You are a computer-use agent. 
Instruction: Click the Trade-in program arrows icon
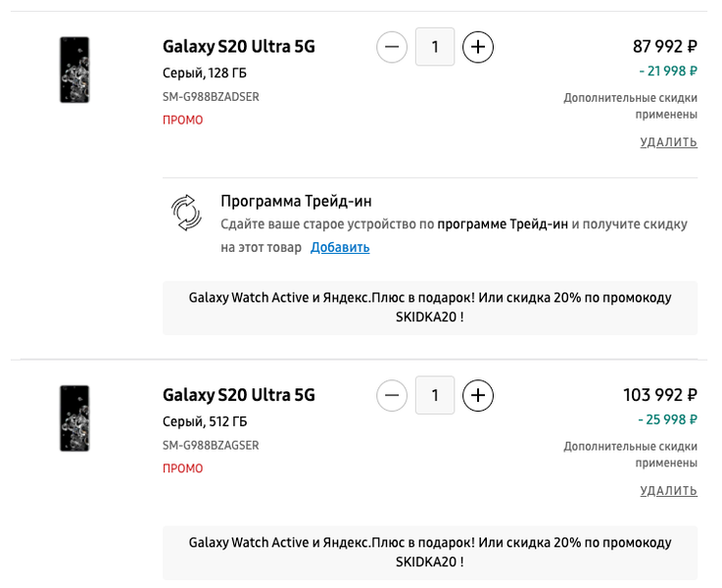[185, 211]
